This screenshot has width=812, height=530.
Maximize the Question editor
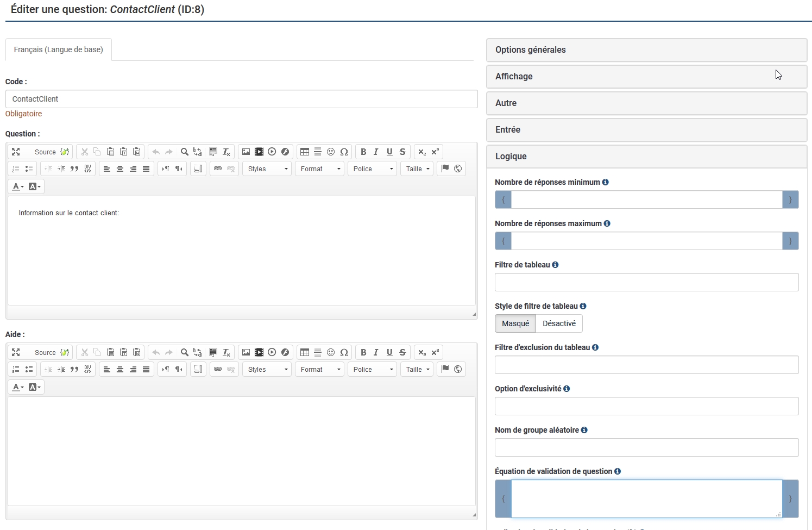coord(16,152)
